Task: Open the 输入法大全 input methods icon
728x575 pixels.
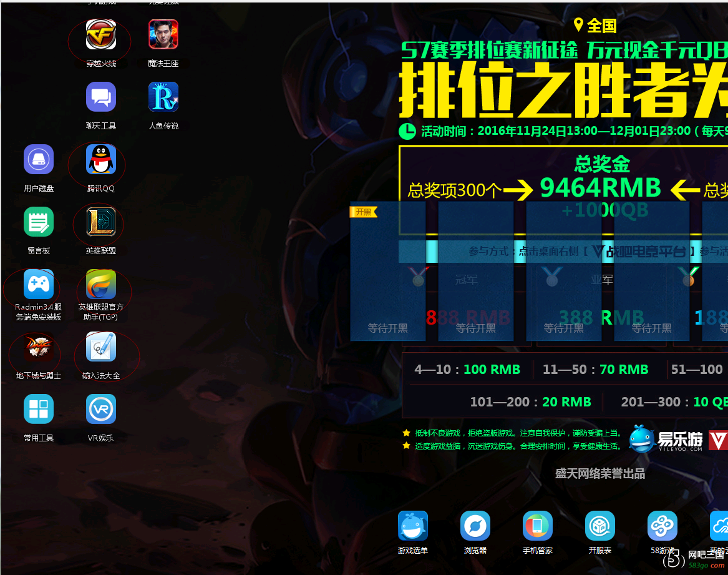Action: [101, 346]
